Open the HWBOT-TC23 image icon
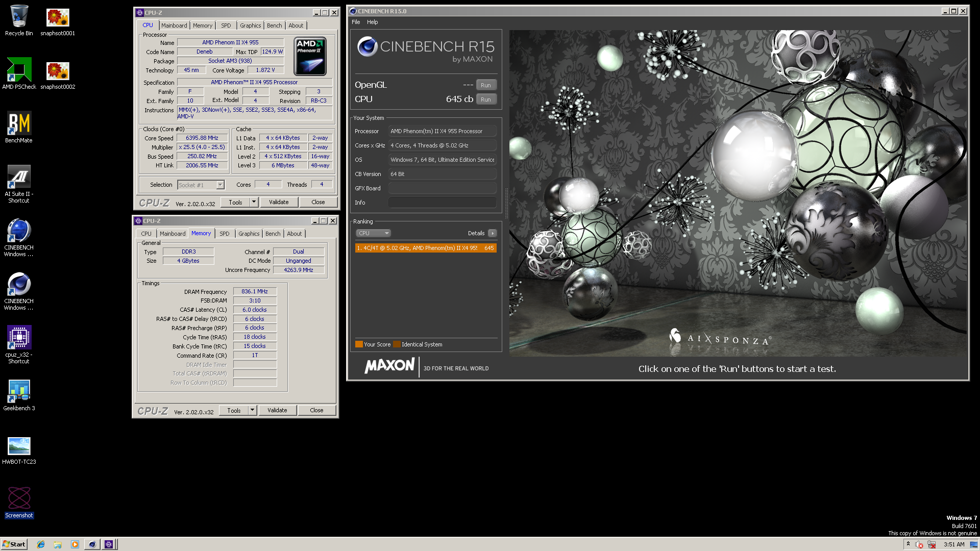The width and height of the screenshot is (980, 551). click(x=19, y=450)
